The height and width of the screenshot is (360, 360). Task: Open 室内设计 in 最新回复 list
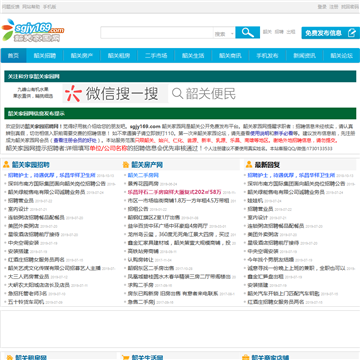click(x=258, y=218)
